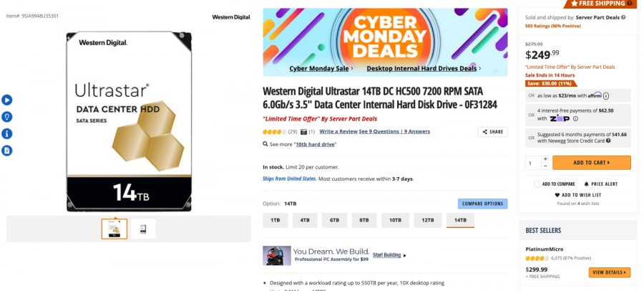644x291 pixels.
Task: Click the blue video play icon on left sidebar
Action: coord(6,100)
